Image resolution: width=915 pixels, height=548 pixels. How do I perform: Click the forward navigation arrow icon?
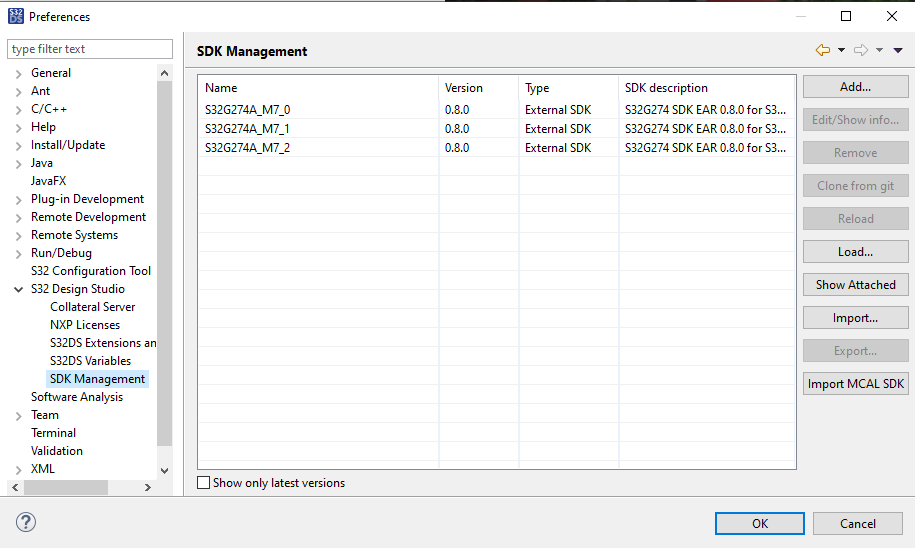tap(860, 50)
